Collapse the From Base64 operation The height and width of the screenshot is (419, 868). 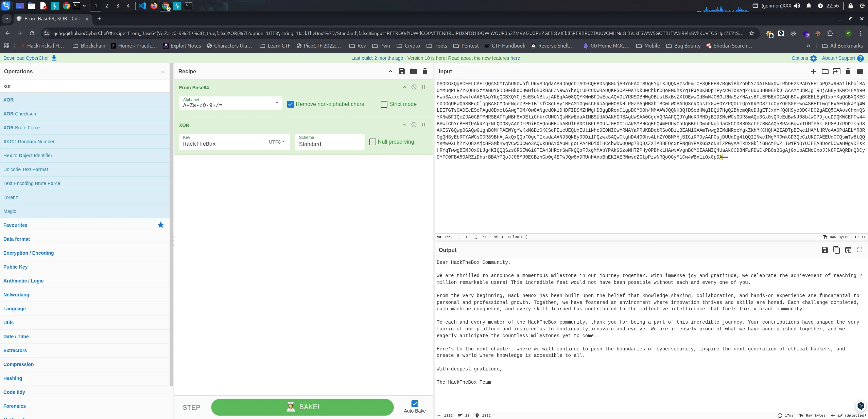(404, 87)
